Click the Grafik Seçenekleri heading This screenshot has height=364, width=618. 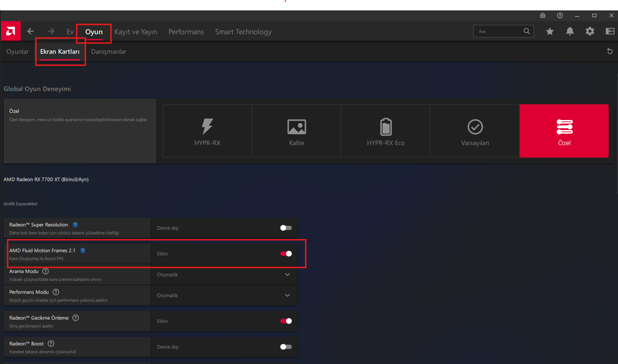(x=20, y=204)
